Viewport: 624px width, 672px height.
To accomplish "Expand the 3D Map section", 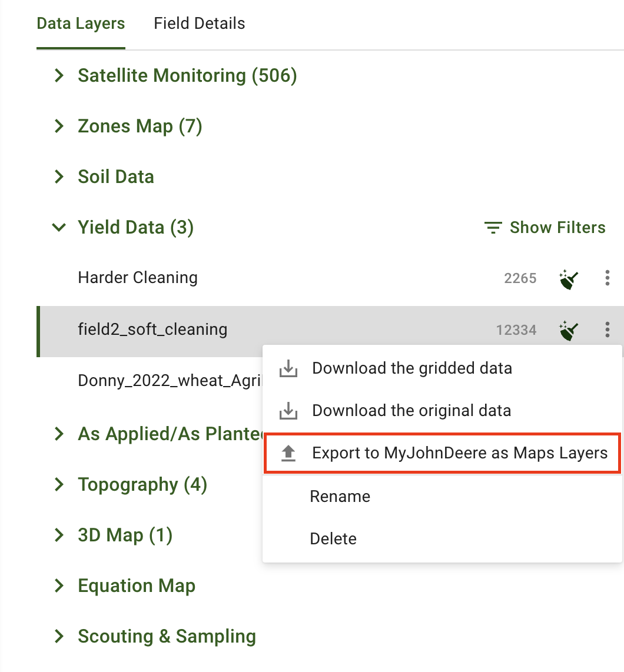I will pos(59,535).
